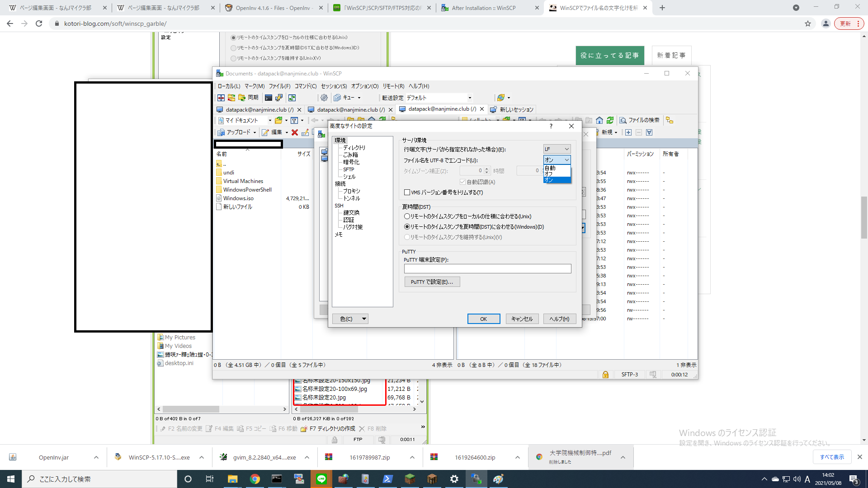Select 認証 in settings tree
Viewport: 868px width, 488px height.
(349, 220)
